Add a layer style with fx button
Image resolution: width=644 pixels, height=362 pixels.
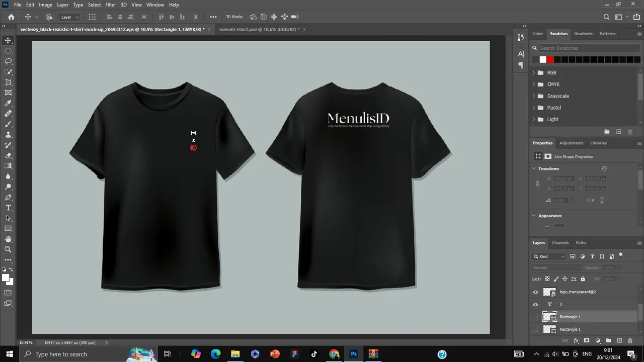tap(577, 341)
